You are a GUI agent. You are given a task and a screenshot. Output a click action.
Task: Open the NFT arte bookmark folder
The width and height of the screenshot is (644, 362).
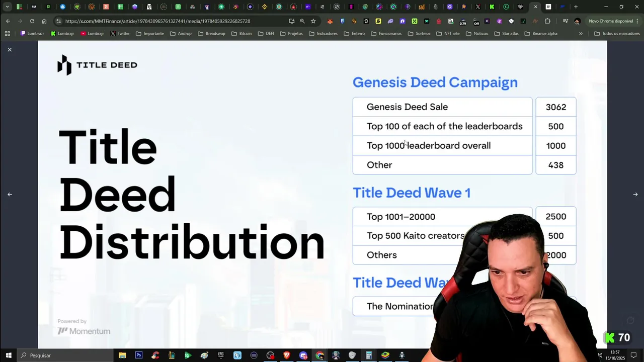[448, 33]
